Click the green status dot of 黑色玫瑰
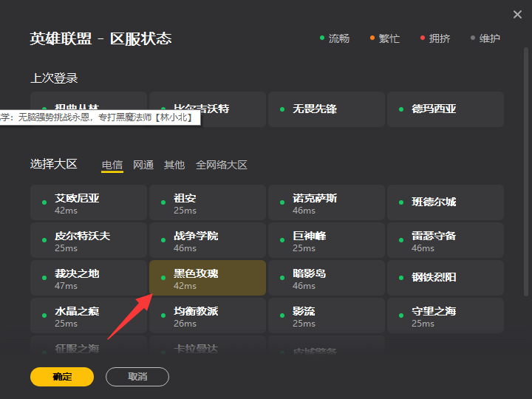This screenshot has width=532, height=399. [163, 278]
